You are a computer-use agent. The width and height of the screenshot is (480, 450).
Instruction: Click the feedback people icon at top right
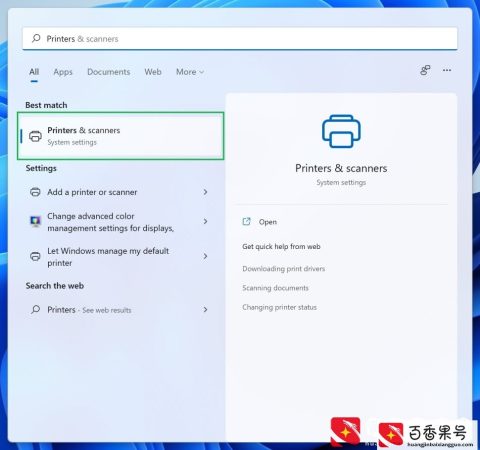tap(425, 70)
